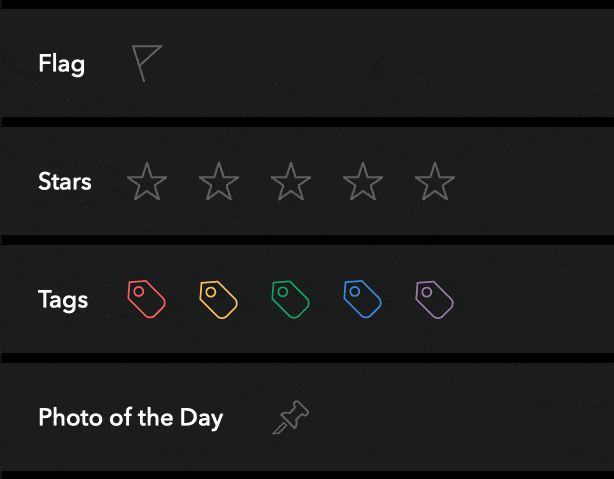614x479 pixels.
Task: Give the photo three stars
Action: (291, 181)
